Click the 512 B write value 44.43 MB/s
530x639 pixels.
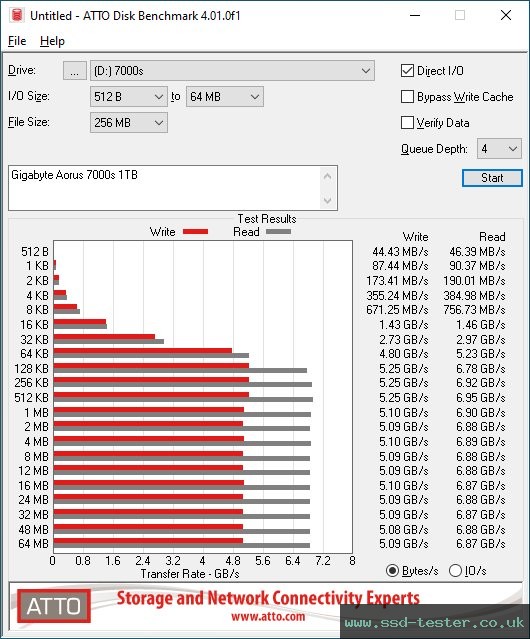[x=400, y=252]
